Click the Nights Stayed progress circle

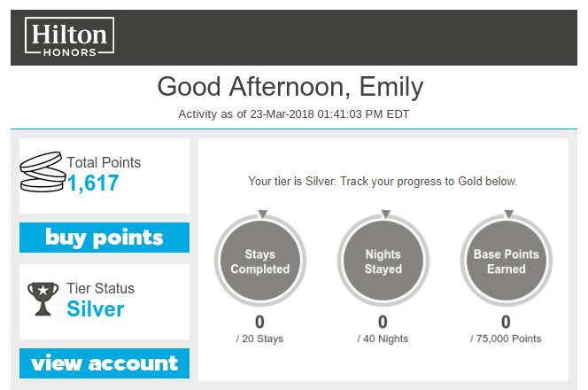383,261
